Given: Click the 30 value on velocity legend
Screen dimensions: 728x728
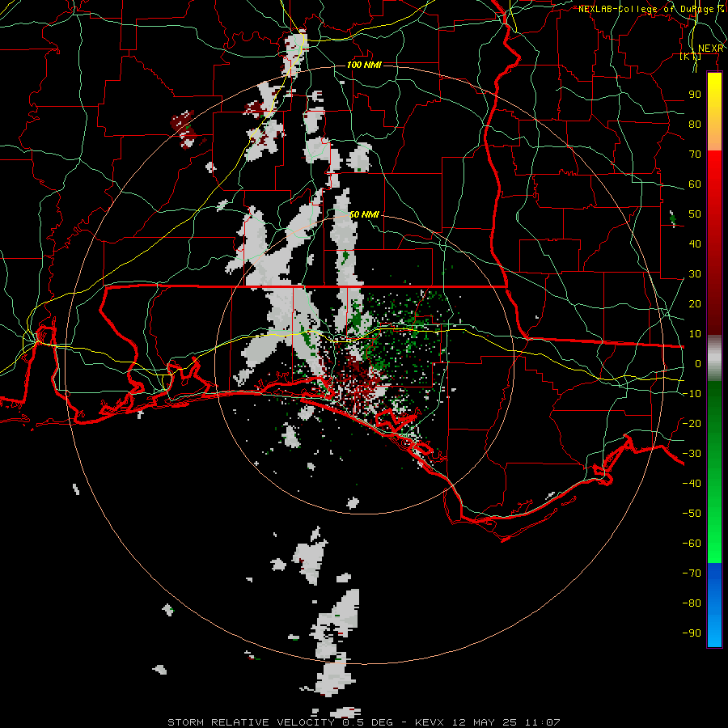Looking at the screenshot, I should tap(695, 274).
